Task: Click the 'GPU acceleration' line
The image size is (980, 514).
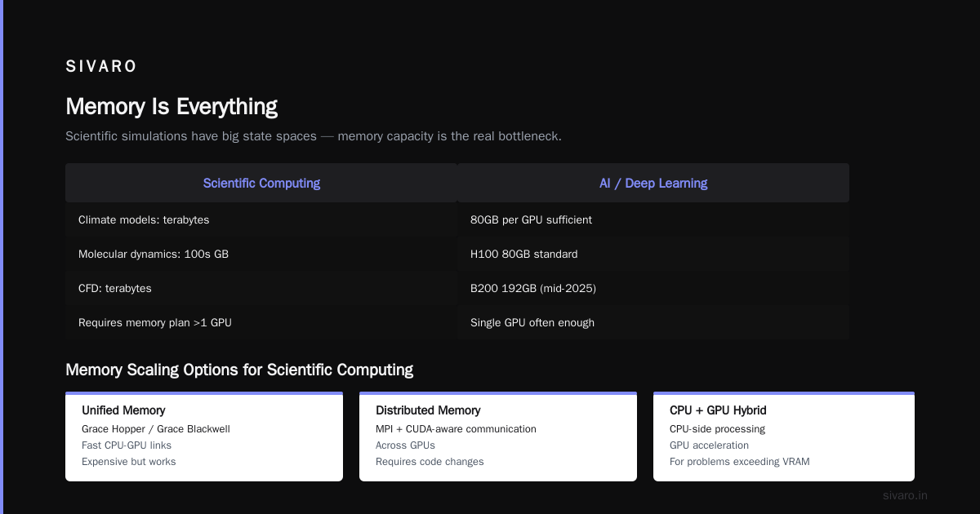Action: tap(709, 445)
